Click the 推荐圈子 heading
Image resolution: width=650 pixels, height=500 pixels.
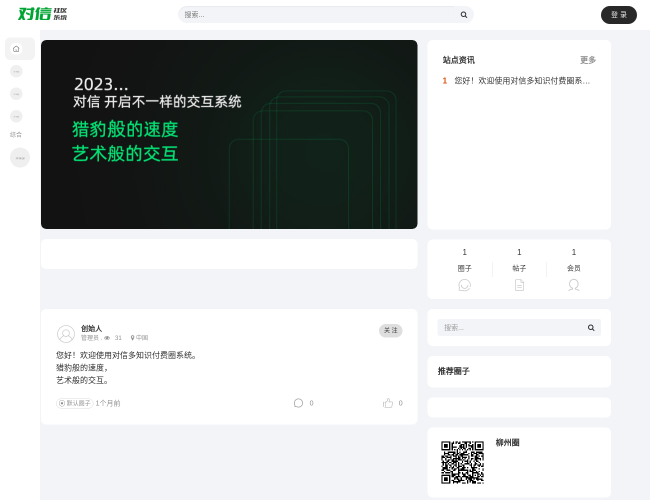tap(454, 371)
